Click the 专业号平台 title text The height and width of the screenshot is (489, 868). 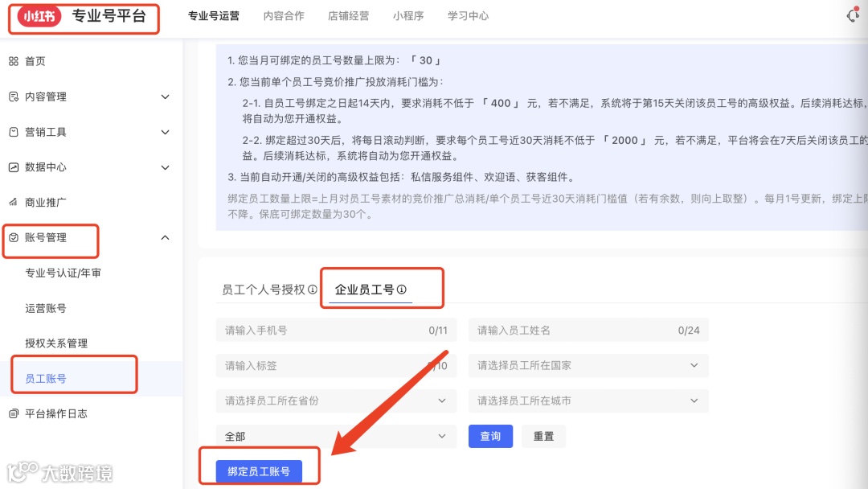tap(109, 16)
